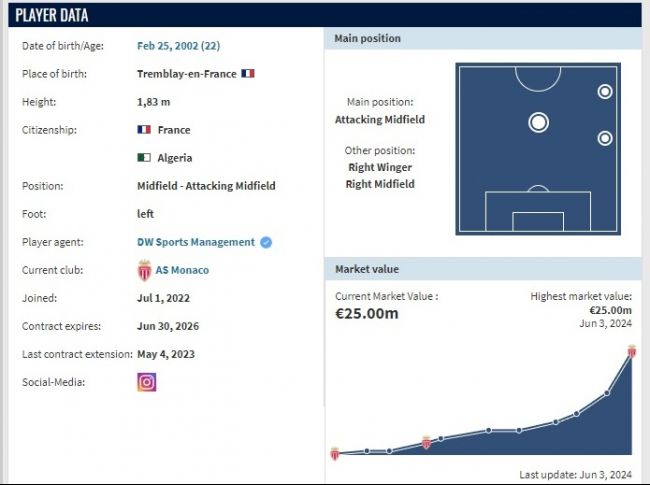The image size is (650, 485).
Task: Click the second-to-last data point on value chart
Action: [x=607, y=393]
